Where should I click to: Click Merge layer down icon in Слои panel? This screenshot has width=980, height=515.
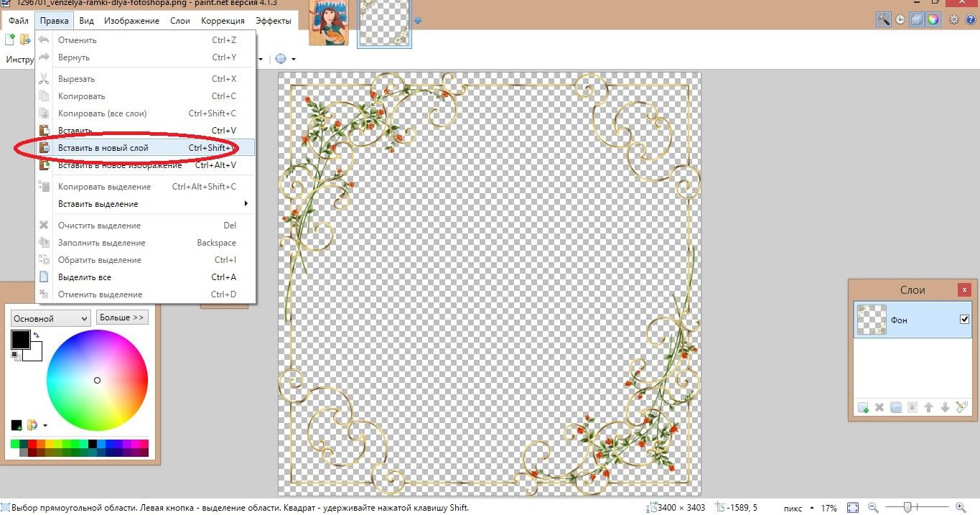click(x=913, y=407)
